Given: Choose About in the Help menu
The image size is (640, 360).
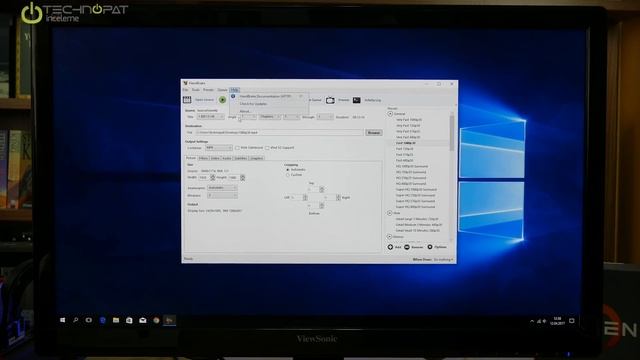Looking at the screenshot, I should (245, 111).
